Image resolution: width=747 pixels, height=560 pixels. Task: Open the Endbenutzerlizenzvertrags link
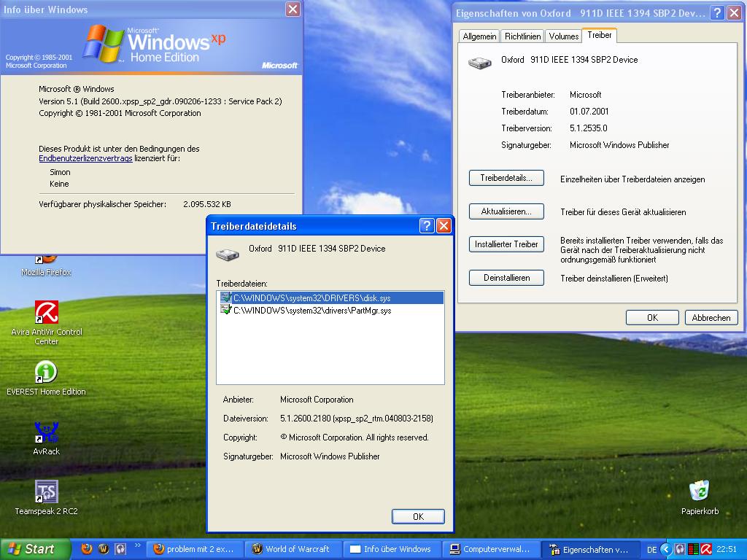pyautogui.click(x=86, y=158)
